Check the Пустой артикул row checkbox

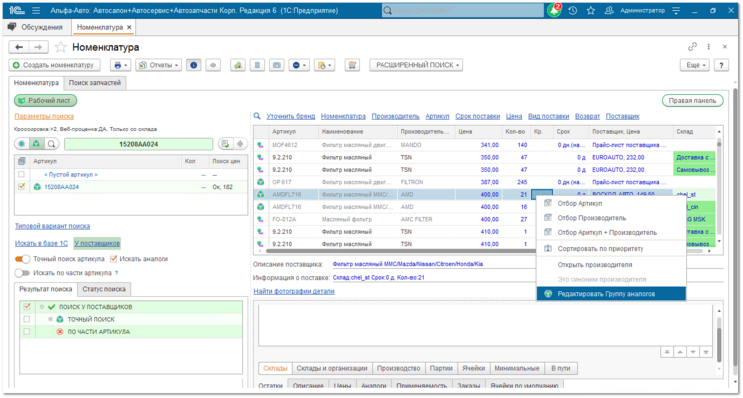point(21,174)
